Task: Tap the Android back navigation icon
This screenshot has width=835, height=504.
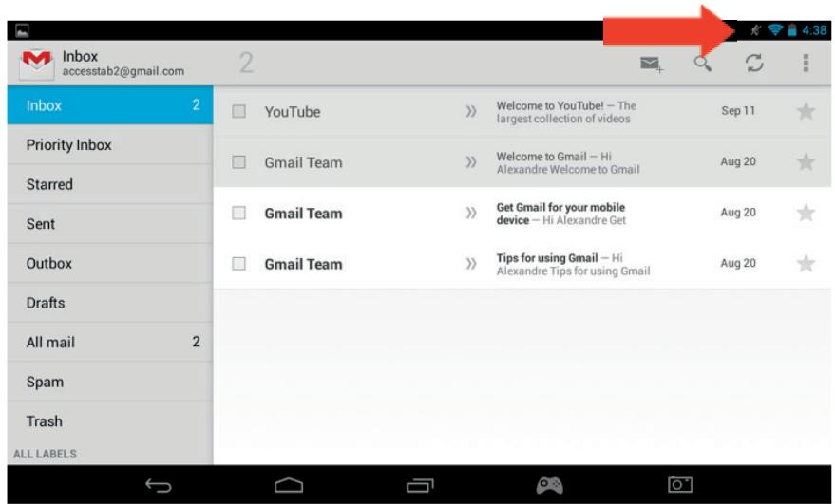Action: click(158, 485)
